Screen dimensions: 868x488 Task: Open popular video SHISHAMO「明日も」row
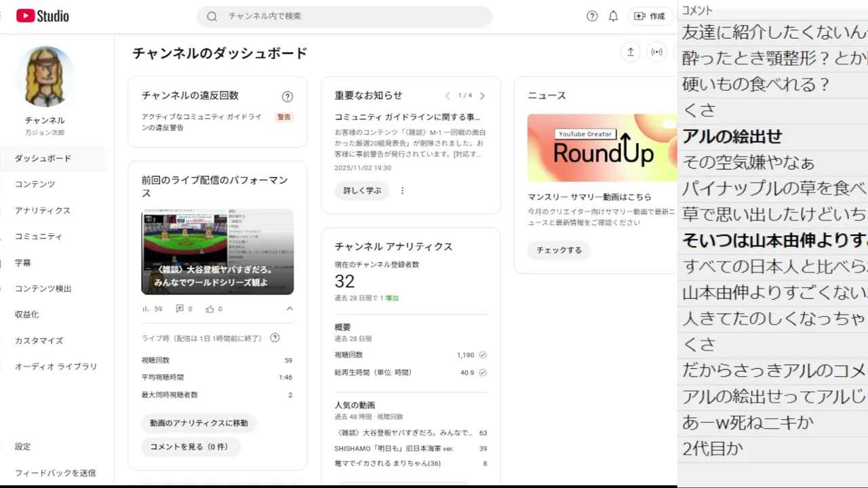[x=411, y=448]
